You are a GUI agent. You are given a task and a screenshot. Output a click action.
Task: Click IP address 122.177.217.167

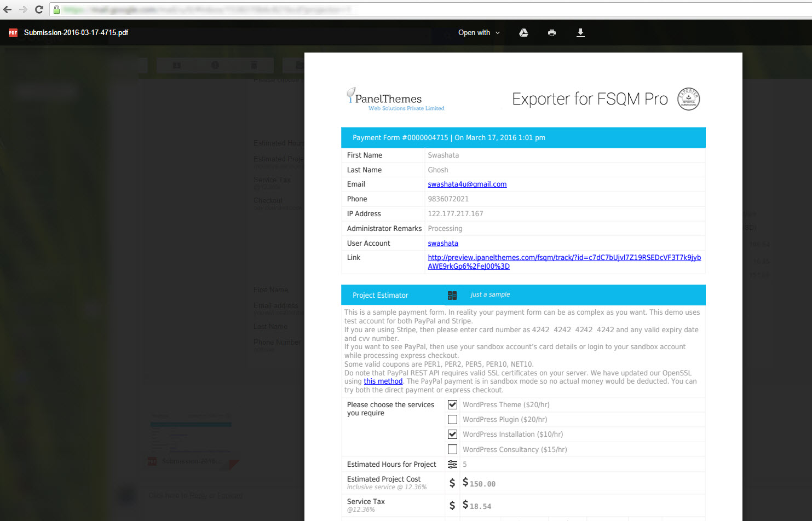456,214
